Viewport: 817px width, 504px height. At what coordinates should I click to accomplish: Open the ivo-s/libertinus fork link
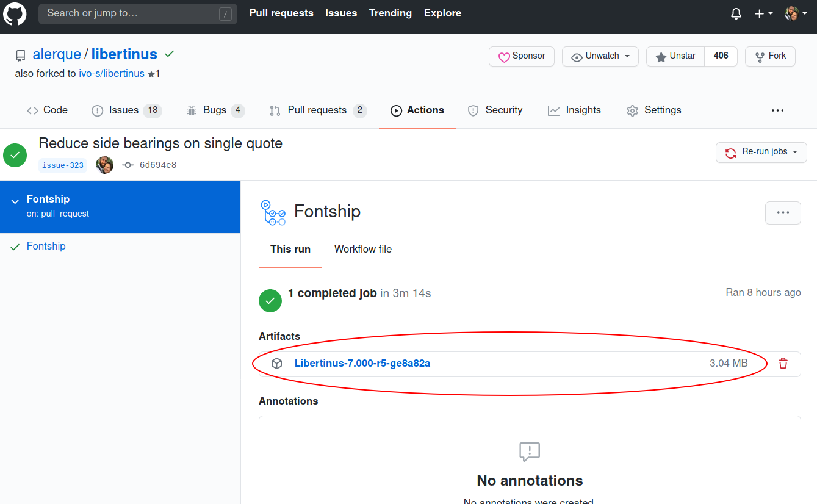[112, 73]
